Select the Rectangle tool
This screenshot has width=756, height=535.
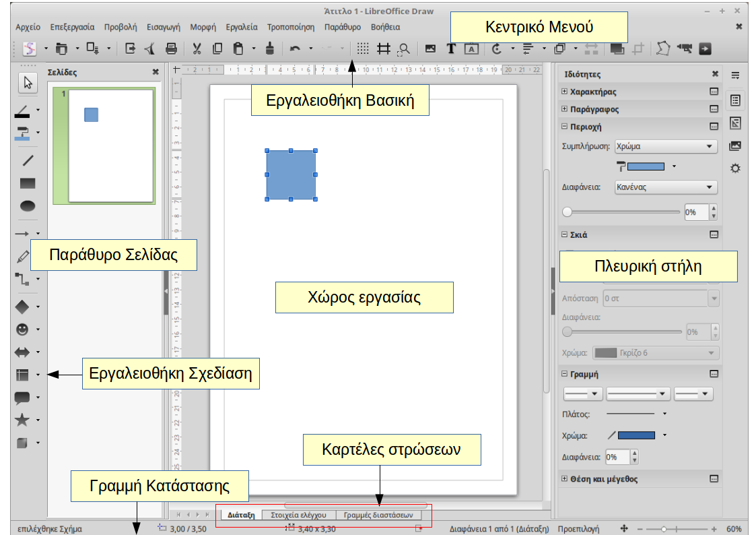click(x=28, y=183)
